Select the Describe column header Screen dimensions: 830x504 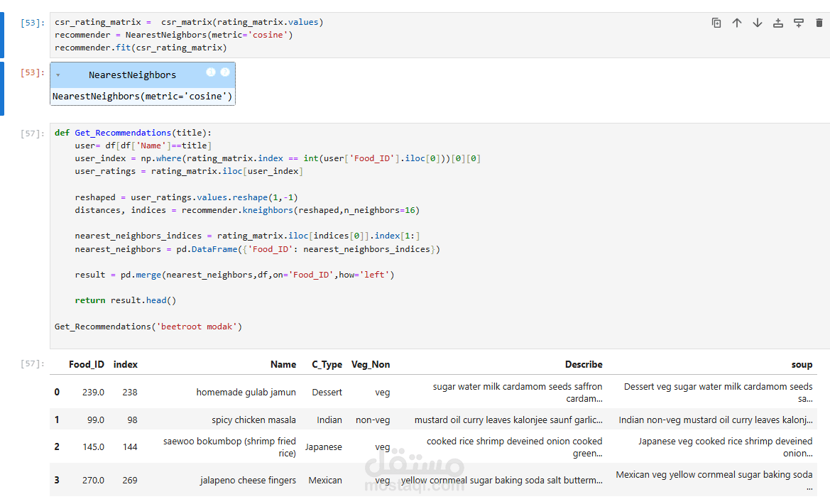tap(584, 364)
